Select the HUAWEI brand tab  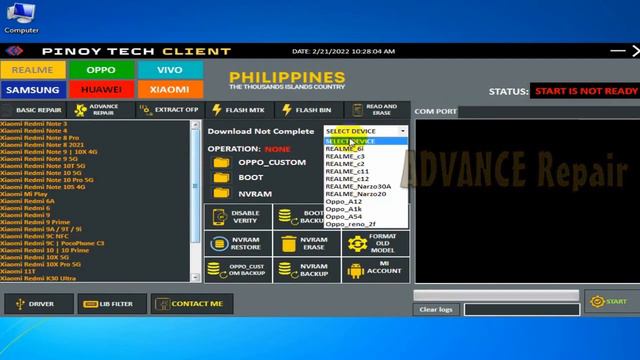click(x=101, y=90)
